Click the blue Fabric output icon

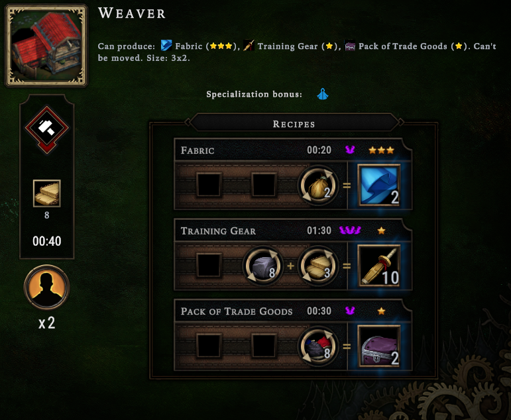tap(379, 185)
